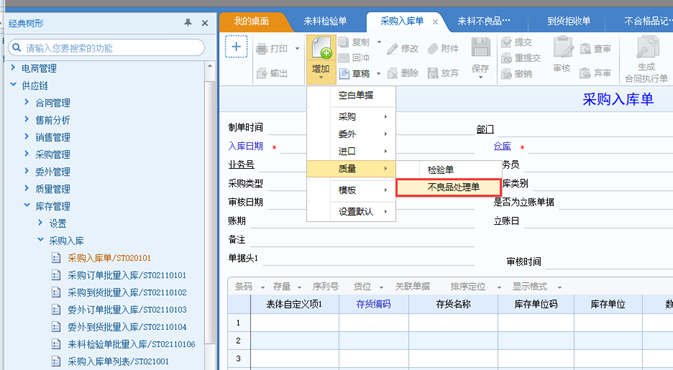Switch to the 到货拒收单 tab

click(x=569, y=21)
